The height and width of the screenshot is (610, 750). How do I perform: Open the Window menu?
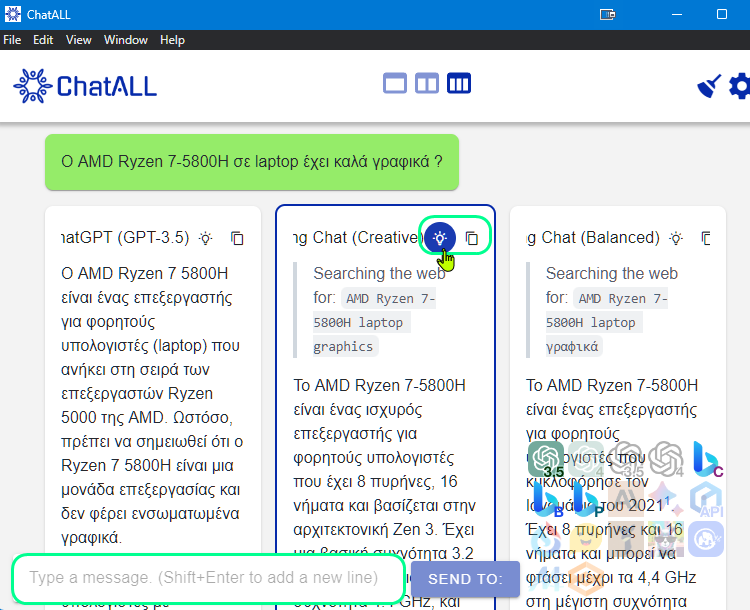pyautogui.click(x=126, y=40)
